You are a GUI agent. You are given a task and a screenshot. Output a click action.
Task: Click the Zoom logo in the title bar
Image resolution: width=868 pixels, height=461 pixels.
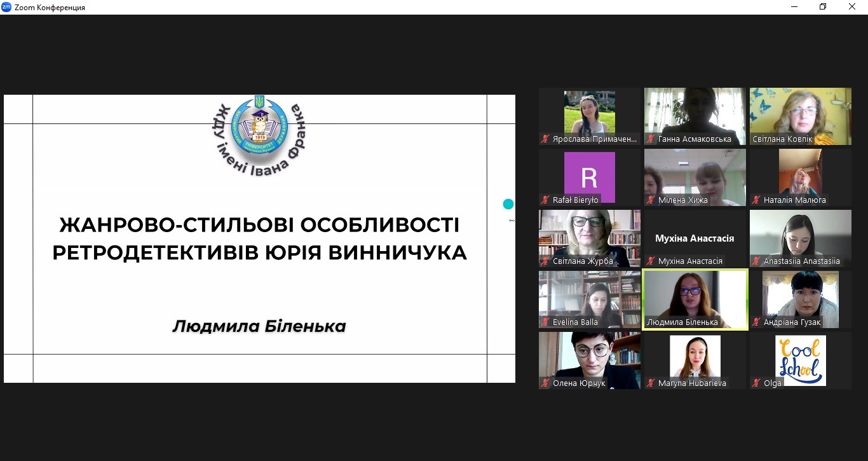(x=6, y=7)
